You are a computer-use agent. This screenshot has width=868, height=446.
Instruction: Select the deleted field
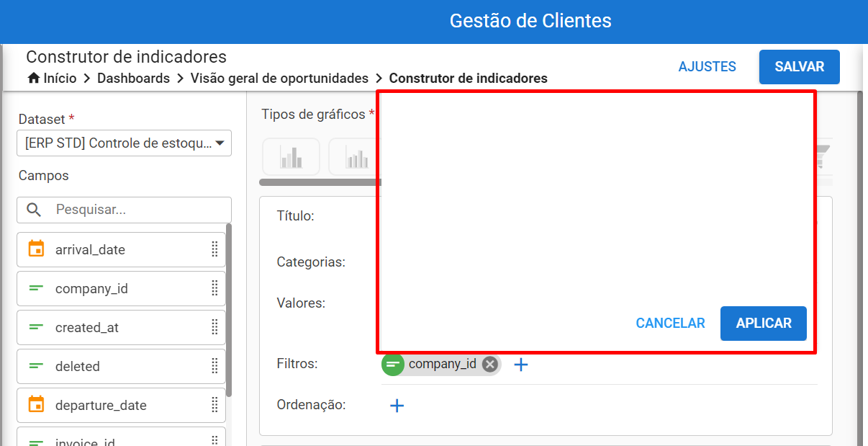122,366
